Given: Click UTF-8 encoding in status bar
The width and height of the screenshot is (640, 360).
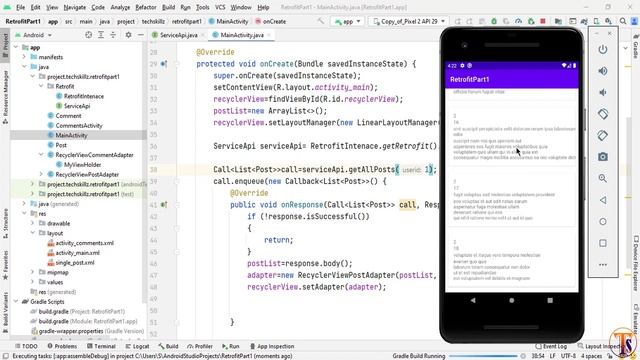Looking at the screenshot, I should (568, 356).
